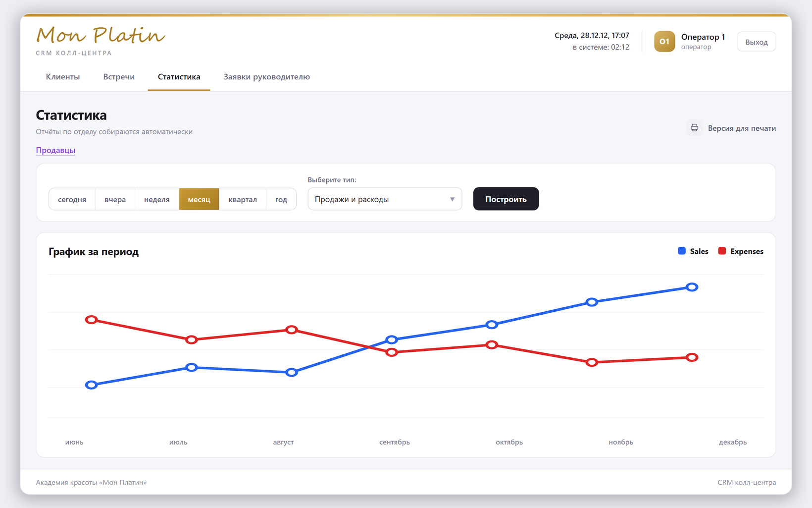The image size is (812, 508).
Task: Open 'Заявки руководителю' tab
Action: (266, 77)
